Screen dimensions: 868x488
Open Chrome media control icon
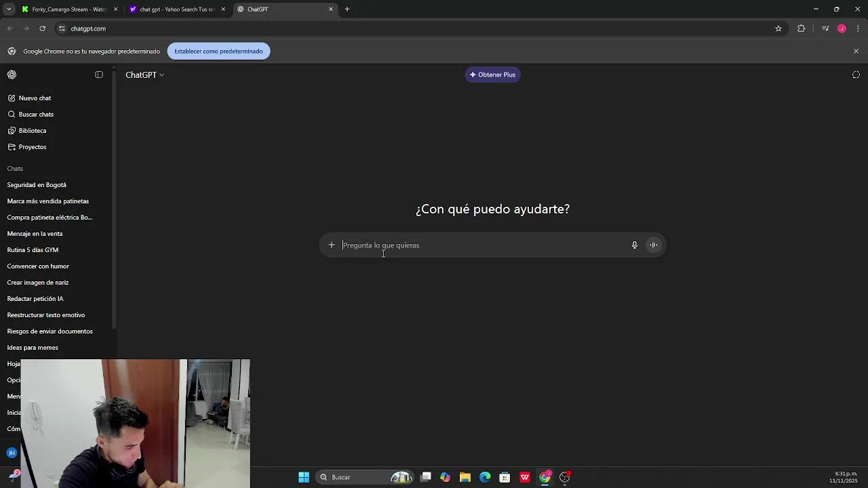click(x=825, y=28)
